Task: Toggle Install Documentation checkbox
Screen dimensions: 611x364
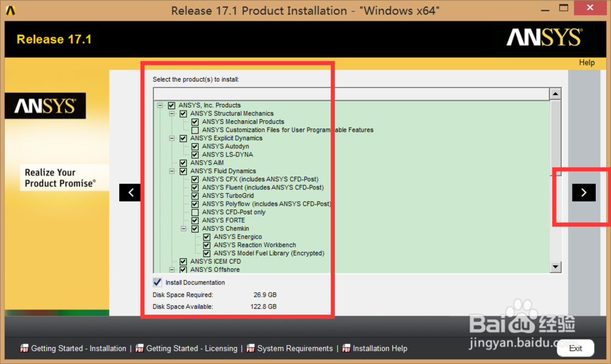Action: click(157, 282)
